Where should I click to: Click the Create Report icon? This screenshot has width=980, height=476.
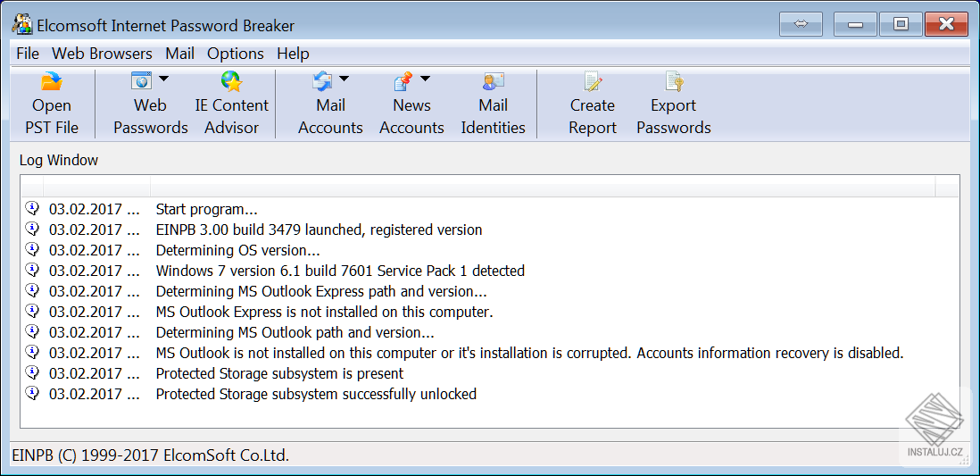593,83
